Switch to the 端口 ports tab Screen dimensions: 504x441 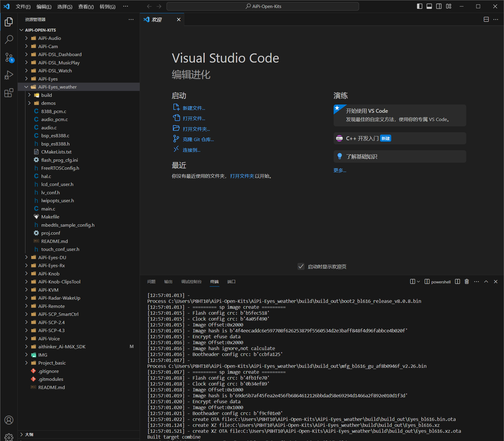pos(231,282)
